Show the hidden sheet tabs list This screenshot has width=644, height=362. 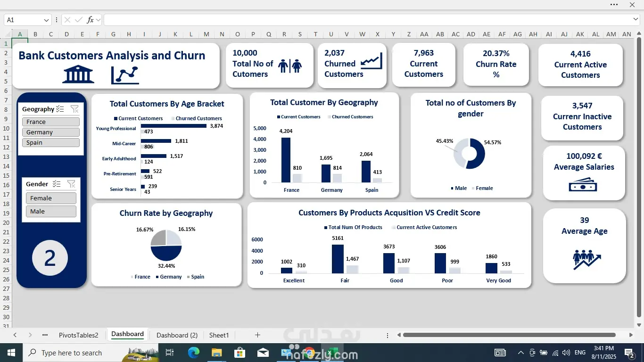point(45,335)
